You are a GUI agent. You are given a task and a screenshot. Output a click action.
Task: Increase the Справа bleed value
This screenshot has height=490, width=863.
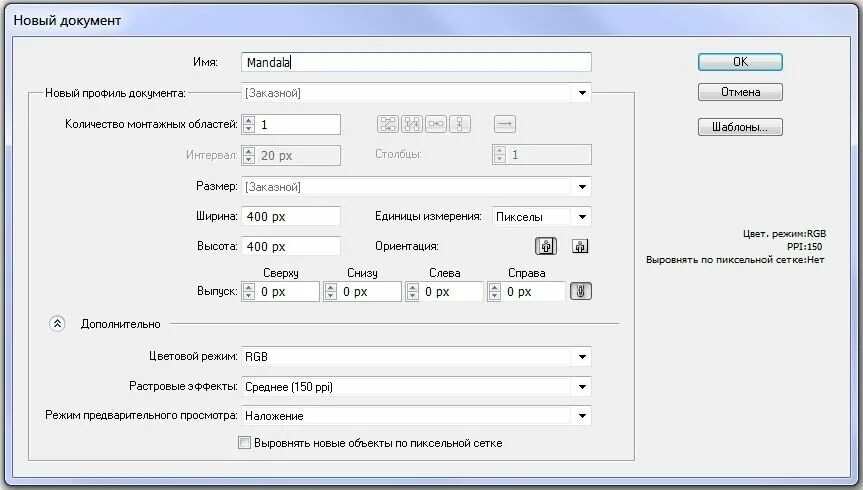coord(494,287)
